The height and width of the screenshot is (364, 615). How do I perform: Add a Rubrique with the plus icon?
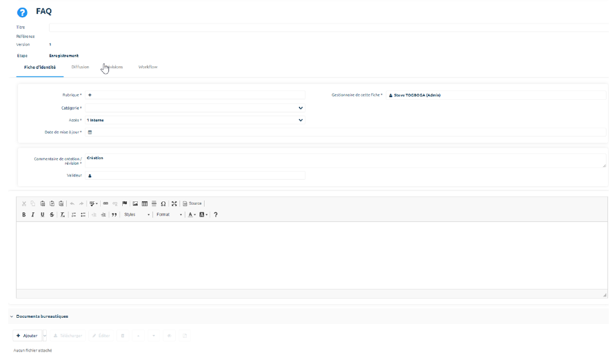pos(90,95)
